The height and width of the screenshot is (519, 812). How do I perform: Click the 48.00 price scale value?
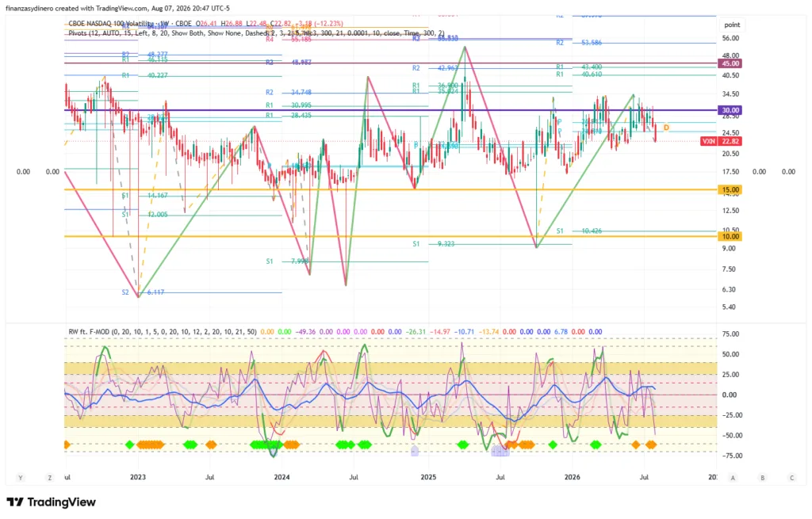tap(730, 56)
